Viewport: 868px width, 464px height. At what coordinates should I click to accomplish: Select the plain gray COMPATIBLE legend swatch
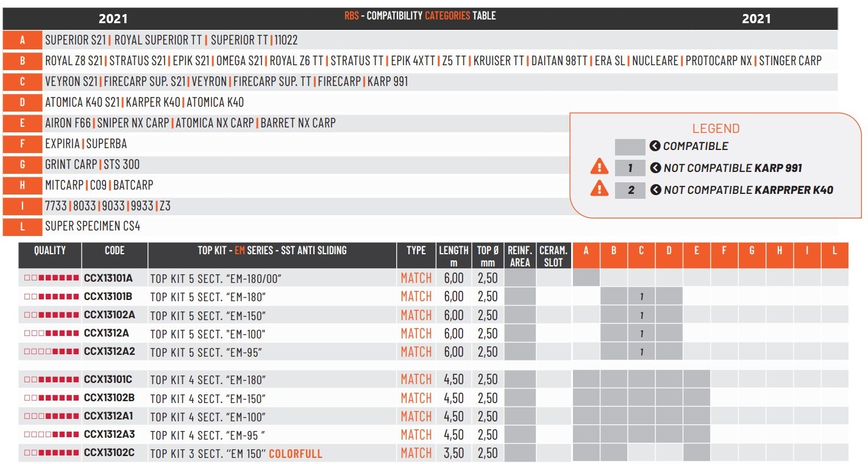pos(630,147)
